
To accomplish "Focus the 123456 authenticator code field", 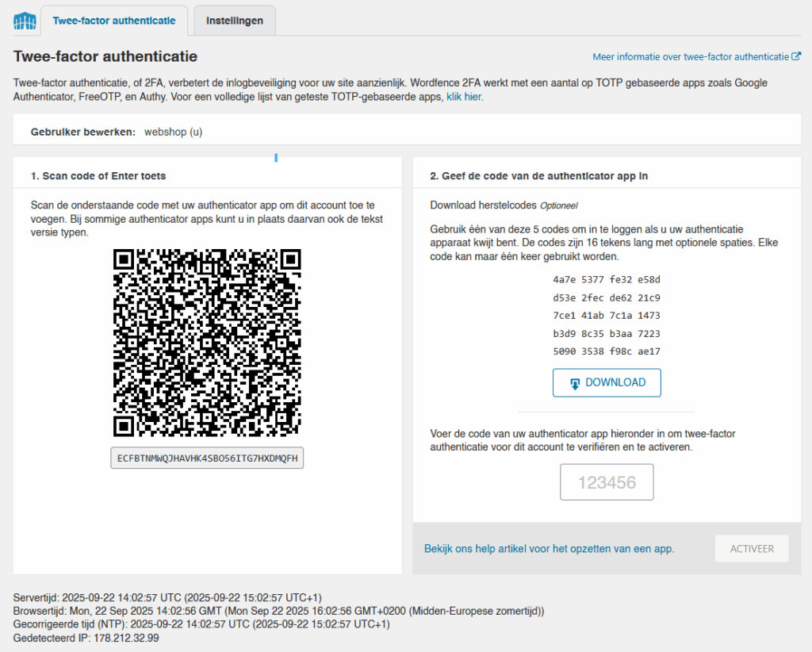I will click(x=607, y=482).
